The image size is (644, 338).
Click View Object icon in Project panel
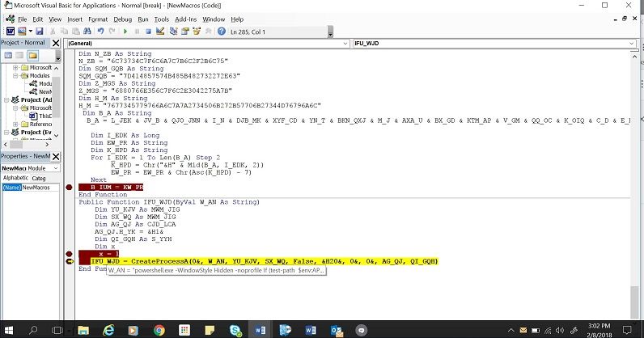[19, 55]
